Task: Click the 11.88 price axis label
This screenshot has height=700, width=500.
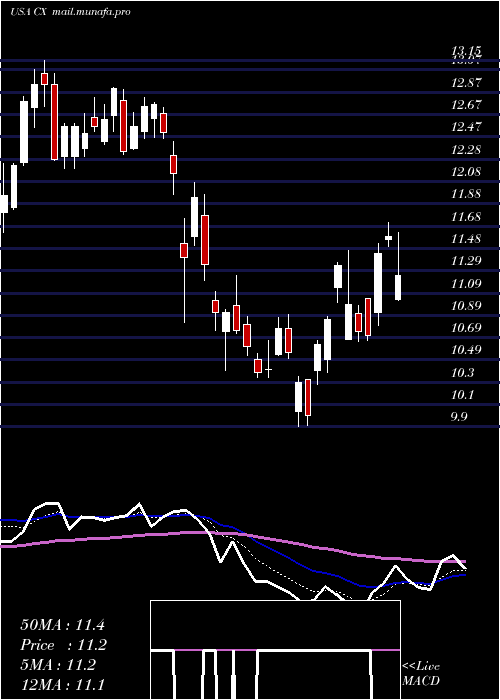Action: pos(467,194)
